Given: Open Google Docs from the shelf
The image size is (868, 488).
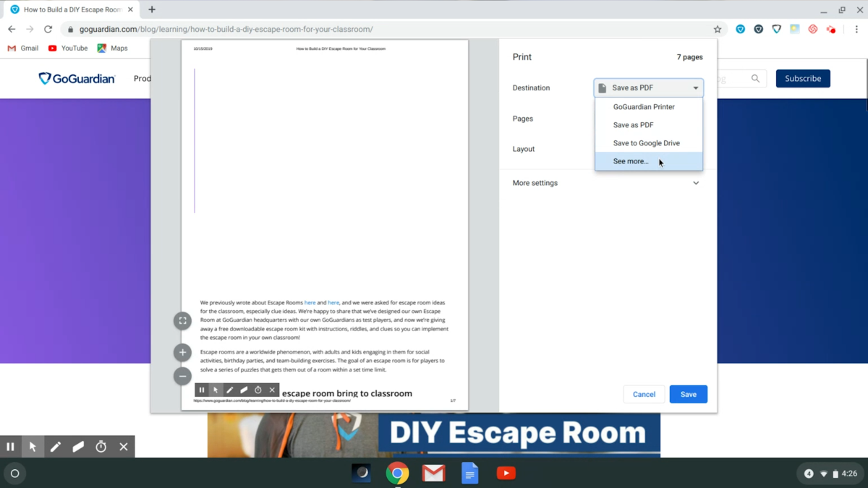Looking at the screenshot, I should click(469, 474).
